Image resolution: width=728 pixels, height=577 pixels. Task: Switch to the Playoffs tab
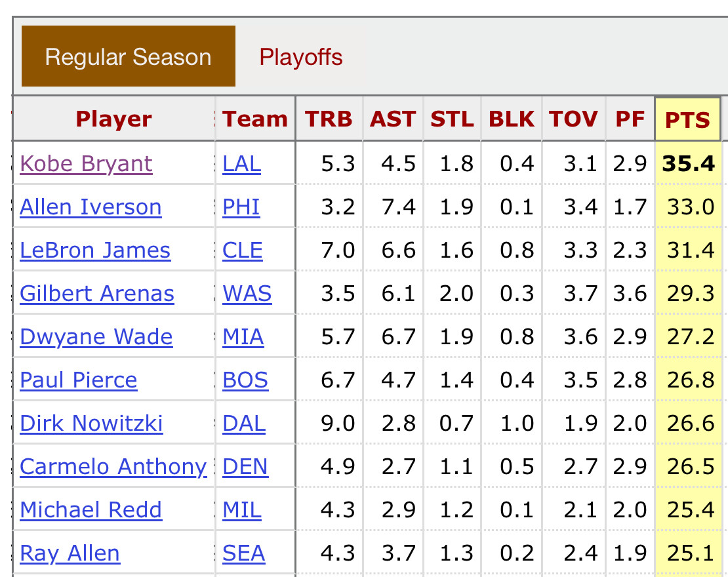click(301, 57)
